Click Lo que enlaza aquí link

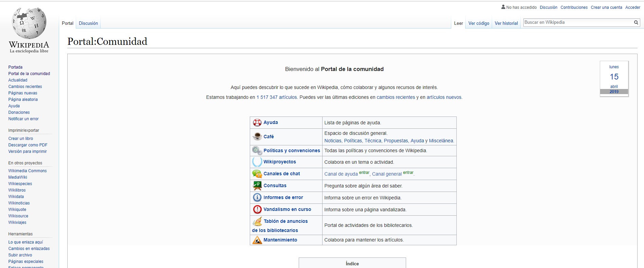(26, 242)
